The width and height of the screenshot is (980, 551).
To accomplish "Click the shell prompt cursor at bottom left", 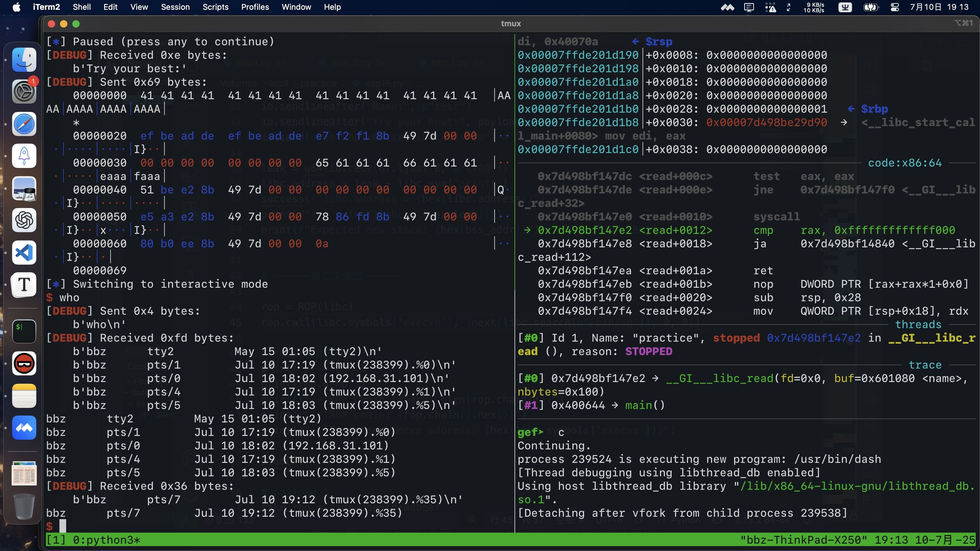I will pos(63,526).
